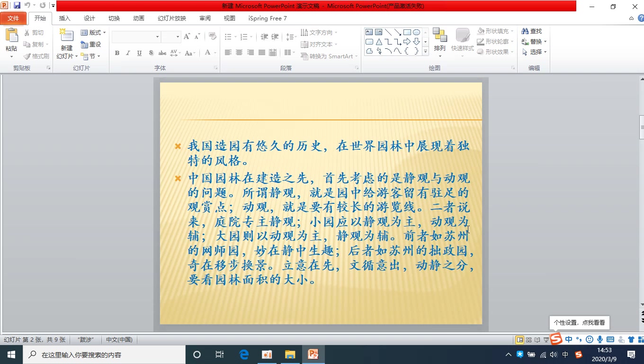This screenshot has width=644, height=364.
Task: Click in the Windows search box
Action: pyautogui.click(x=103, y=355)
